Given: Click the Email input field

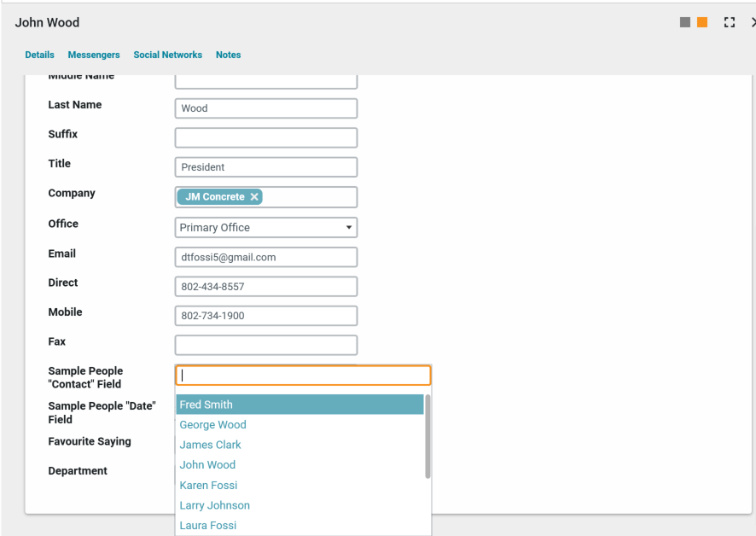Looking at the screenshot, I should (265, 257).
